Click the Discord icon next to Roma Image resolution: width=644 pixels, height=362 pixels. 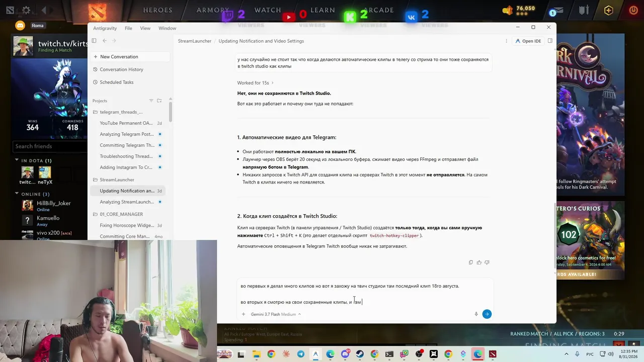[20, 26]
